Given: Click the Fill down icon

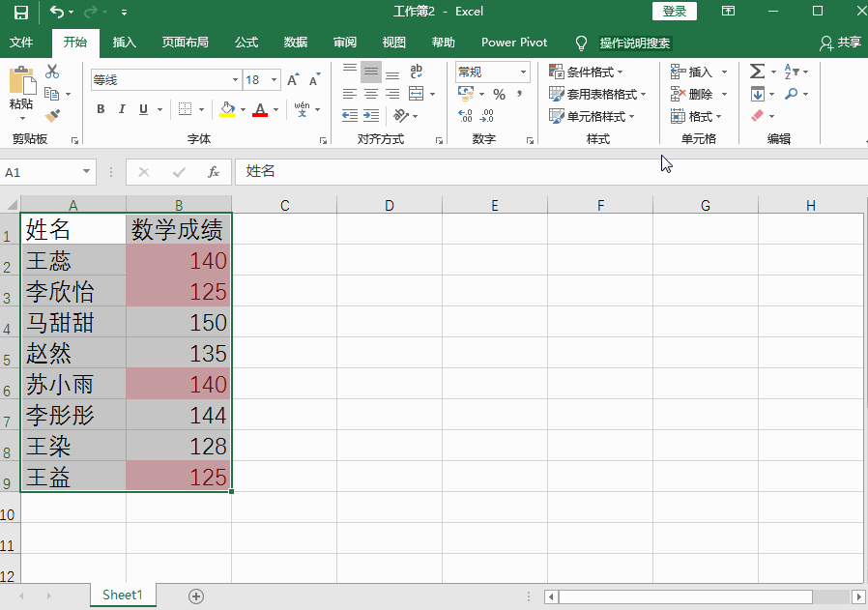Looking at the screenshot, I should [757, 94].
